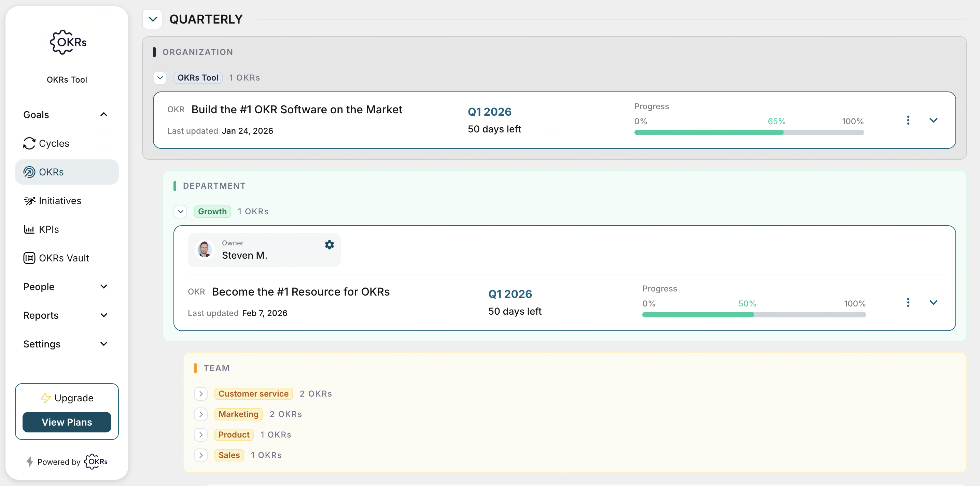This screenshot has height=486, width=980.
Task: Click the KPIs bar chart icon
Action: [x=29, y=229]
